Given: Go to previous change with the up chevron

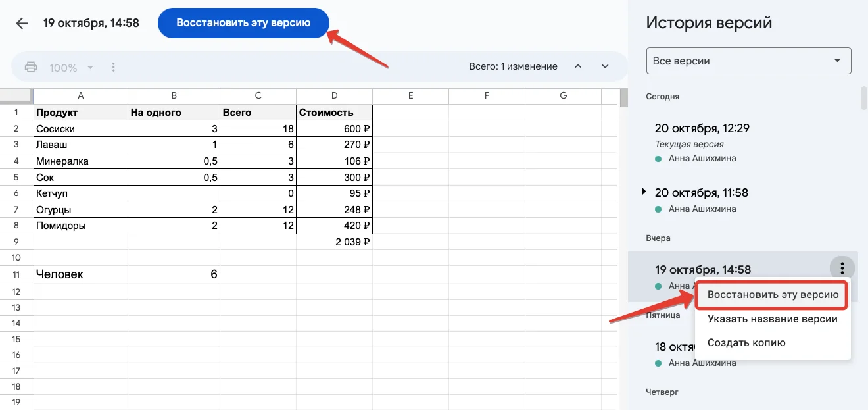Looking at the screenshot, I should [x=578, y=66].
